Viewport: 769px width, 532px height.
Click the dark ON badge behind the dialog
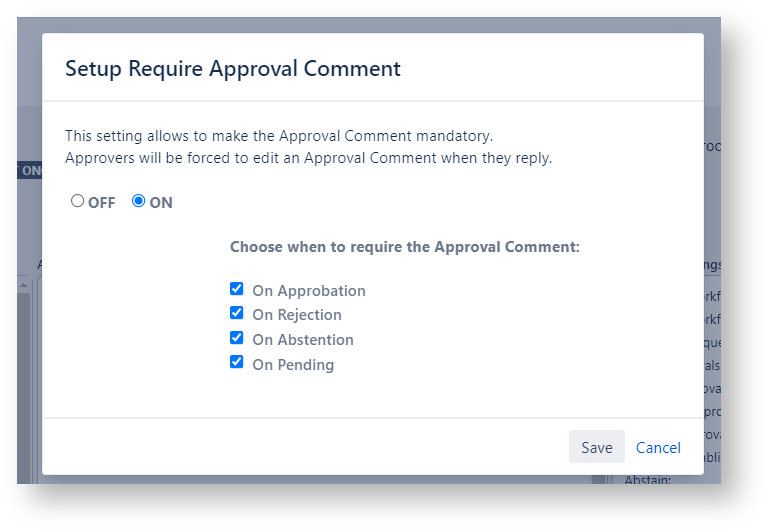point(29,171)
